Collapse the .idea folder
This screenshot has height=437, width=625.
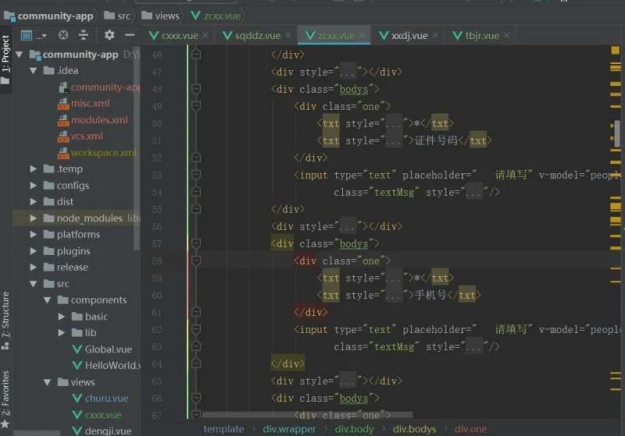pos(34,71)
